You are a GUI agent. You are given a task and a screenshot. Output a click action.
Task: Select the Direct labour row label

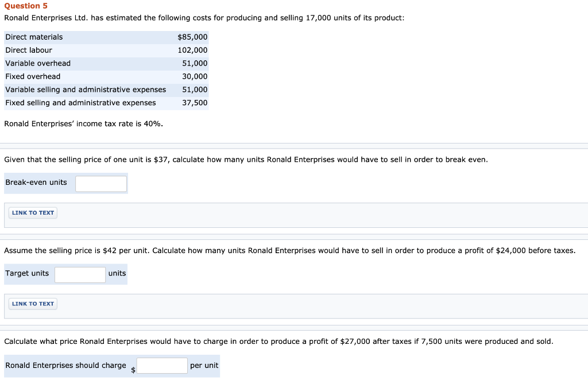(29, 50)
